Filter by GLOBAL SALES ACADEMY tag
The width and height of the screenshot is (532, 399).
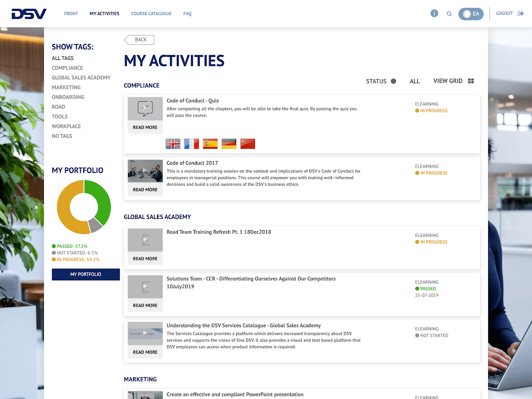(81, 77)
